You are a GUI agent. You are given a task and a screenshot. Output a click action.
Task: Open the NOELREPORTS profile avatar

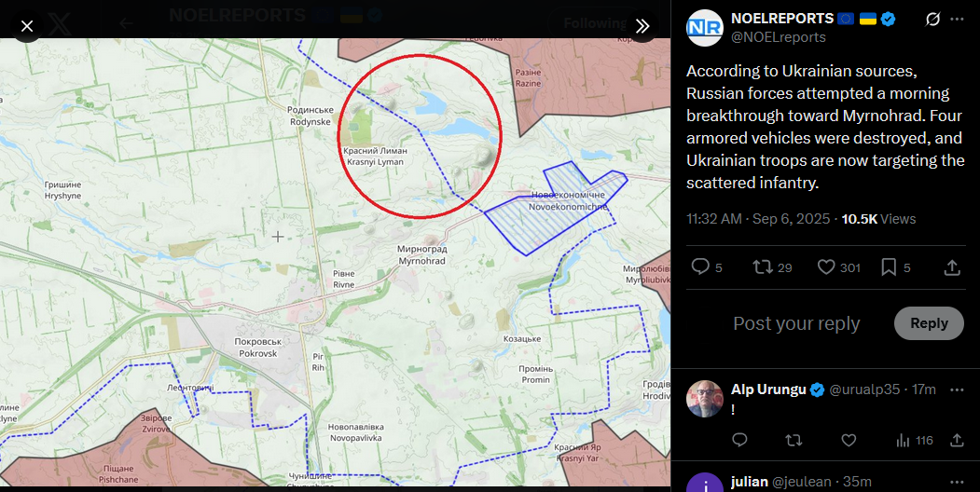[704, 28]
